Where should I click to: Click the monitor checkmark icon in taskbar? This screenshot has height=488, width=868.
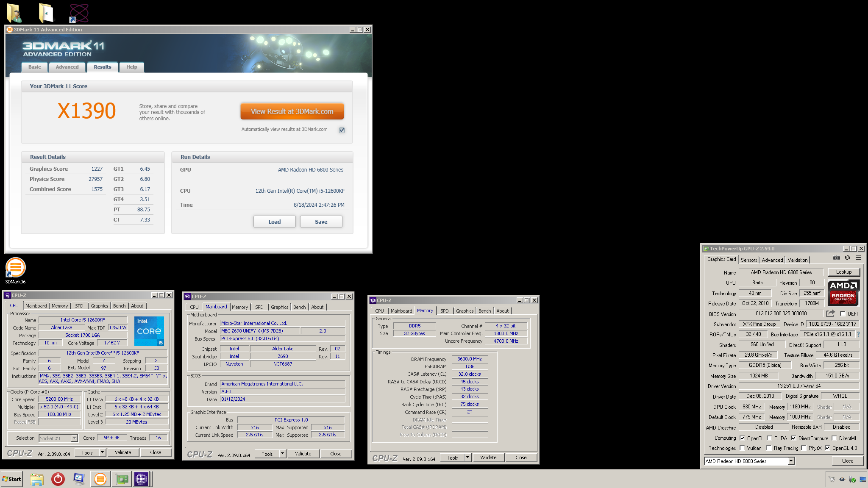click(x=79, y=479)
